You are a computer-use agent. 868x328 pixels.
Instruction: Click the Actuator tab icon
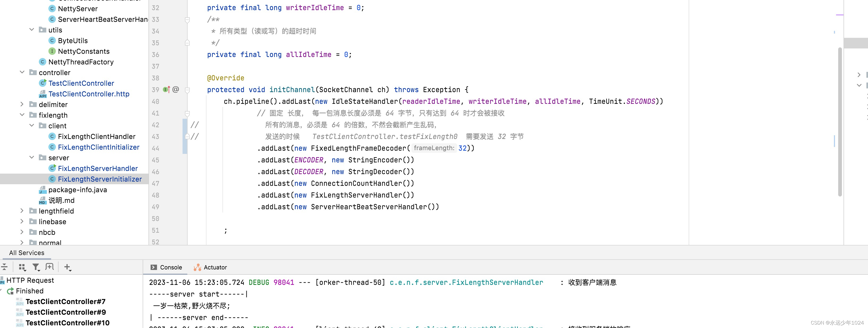(197, 267)
